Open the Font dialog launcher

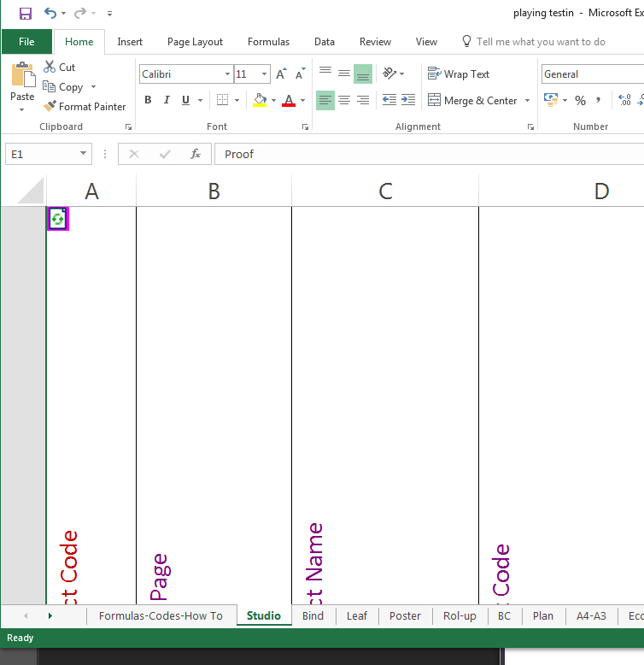click(x=305, y=127)
